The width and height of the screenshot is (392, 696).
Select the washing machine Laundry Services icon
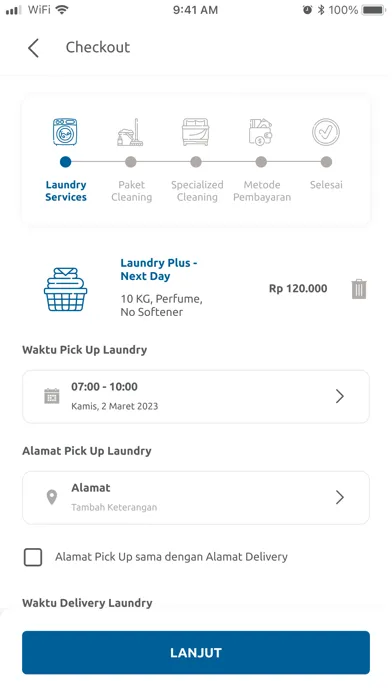pos(65,132)
